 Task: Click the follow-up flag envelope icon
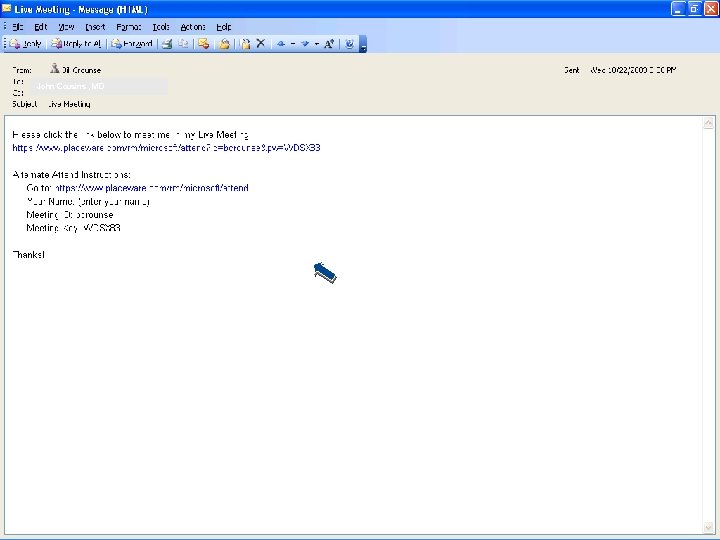pyautogui.click(x=204, y=44)
